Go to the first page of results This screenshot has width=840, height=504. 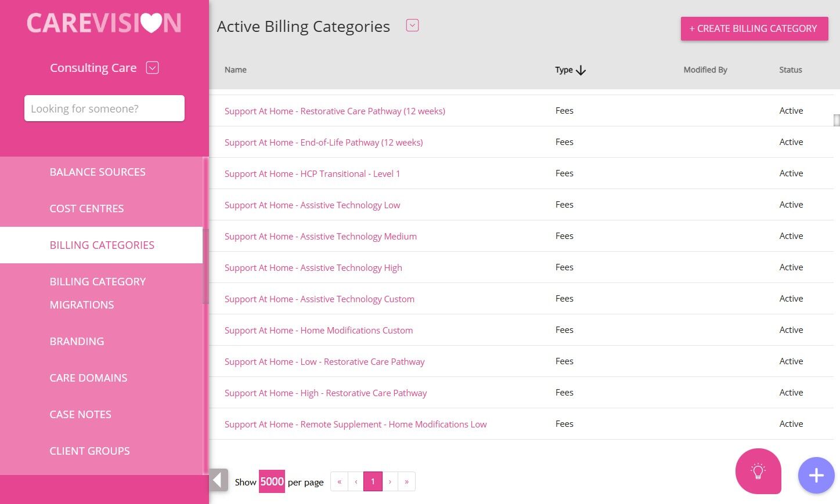point(339,481)
